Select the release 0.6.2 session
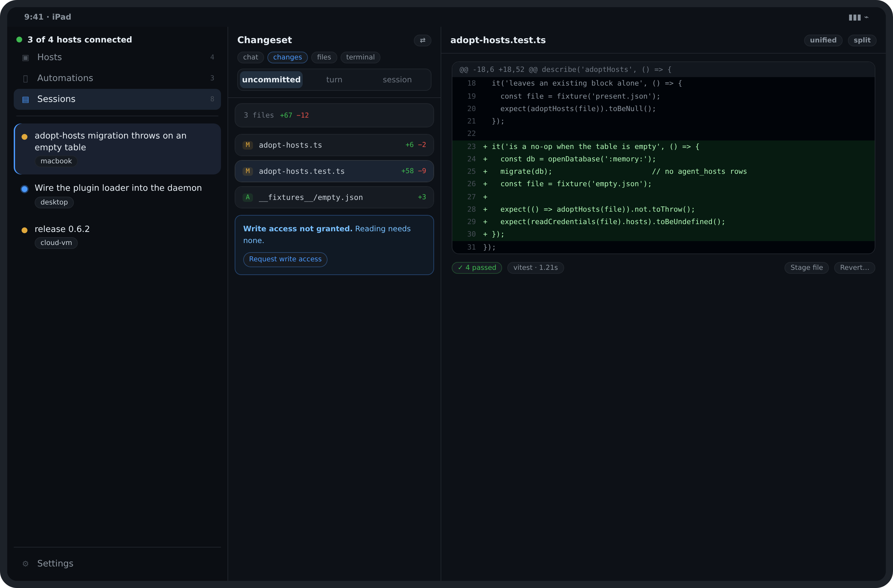 click(117, 236)
